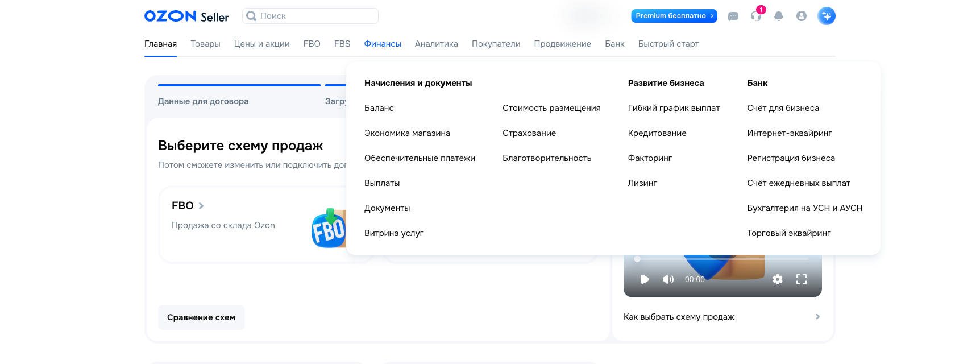Click the Банк dropdown section heading
The image size is (980, 364).
(x=757, y=83)
